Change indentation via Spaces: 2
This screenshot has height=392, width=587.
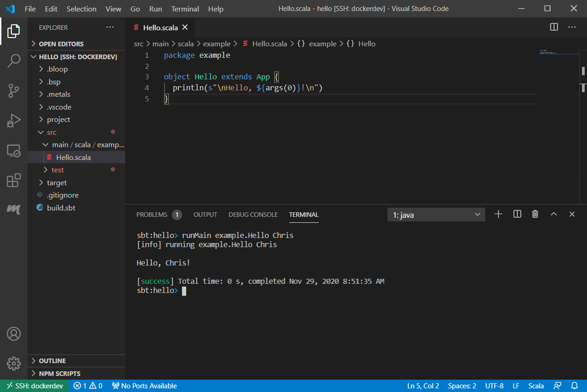(x=462, y=386)
